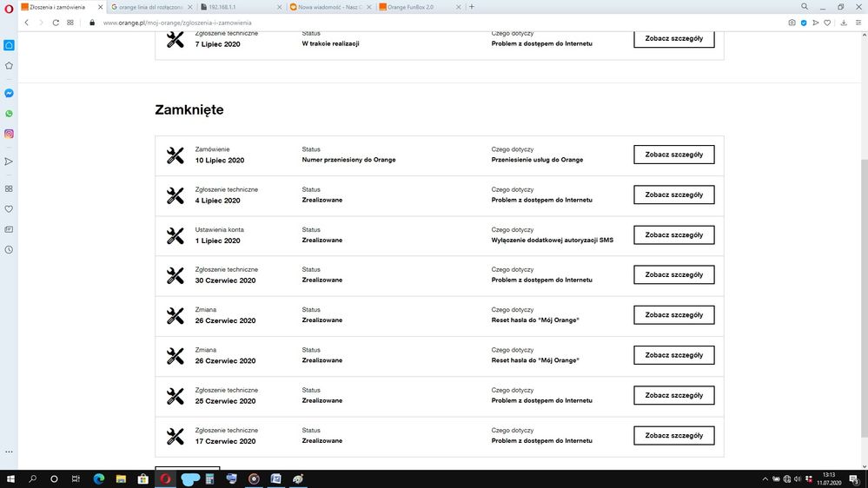868x488 pixels.
Task: Open the Opera downloads icon
Action: coord(844,23)
